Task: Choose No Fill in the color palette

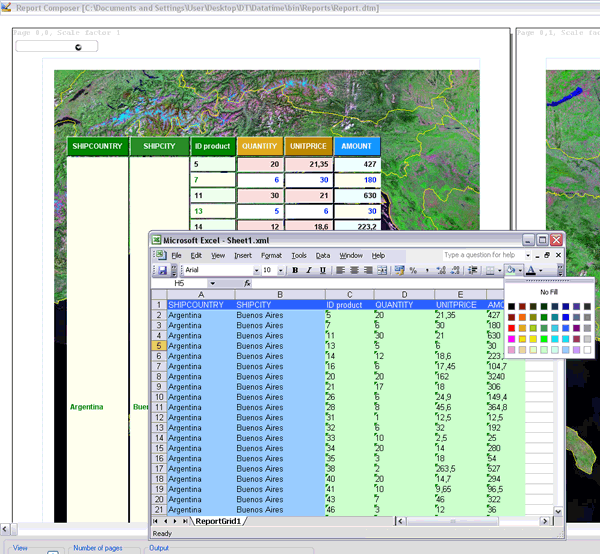Action: 549,292
